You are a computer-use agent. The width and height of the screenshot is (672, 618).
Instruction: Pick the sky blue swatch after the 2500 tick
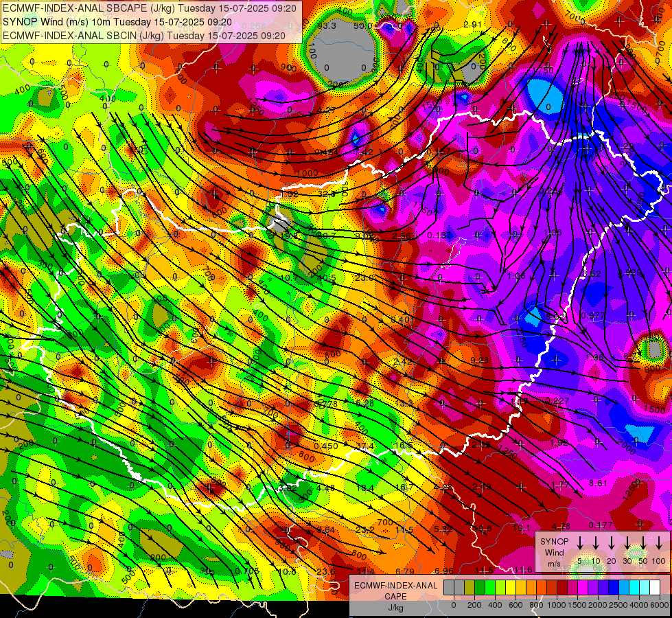(x=624, y=588)
